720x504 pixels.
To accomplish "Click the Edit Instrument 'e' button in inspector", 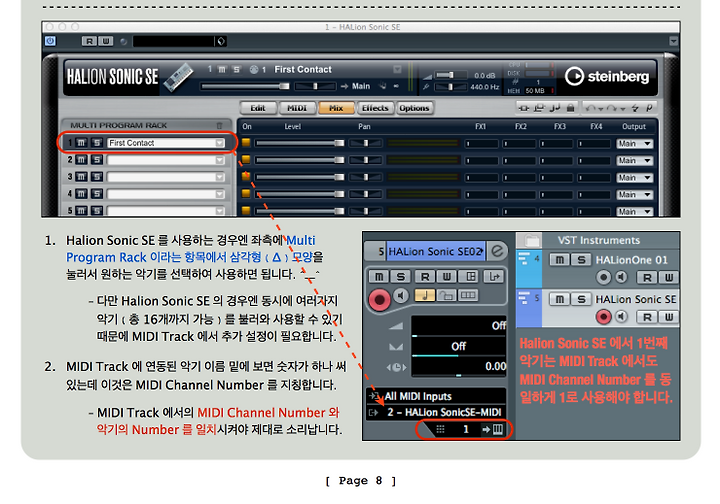I will pos(497,251).
